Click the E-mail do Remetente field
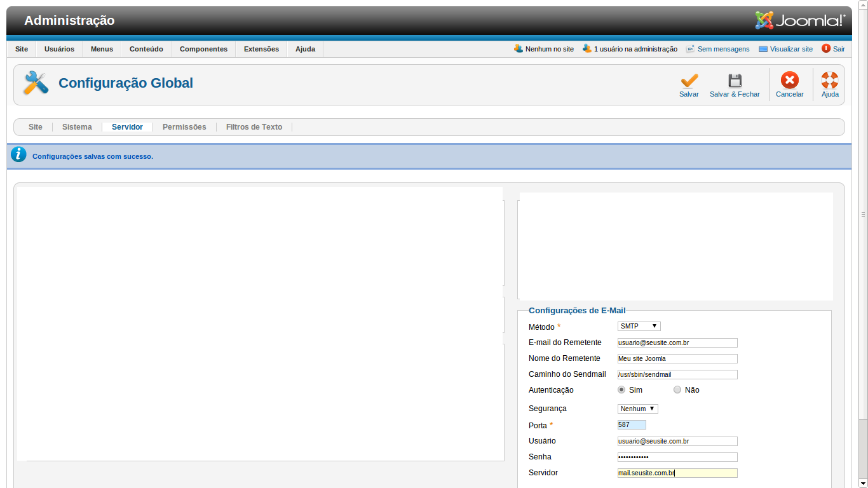Screen dimensions: 868x488 677,342
